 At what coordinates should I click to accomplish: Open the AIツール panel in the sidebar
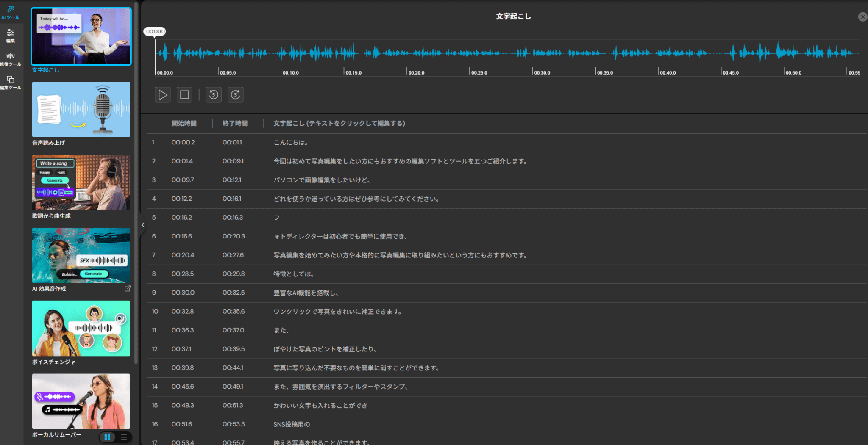(x=11, y=12)
